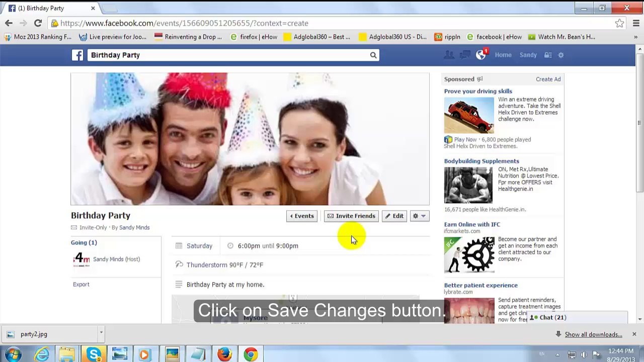644x362 pixels.
Task: Reload the page with refresh icon
Action: [x=38, y=23]
